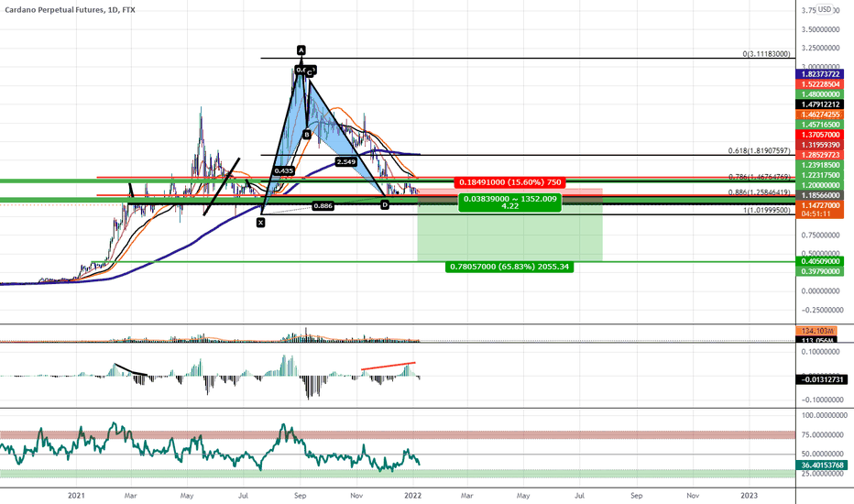Click the green target label '0.78057000 (65.83%) 2055.34'
Viewport: 854px width, 504px height.
(509, 267)
